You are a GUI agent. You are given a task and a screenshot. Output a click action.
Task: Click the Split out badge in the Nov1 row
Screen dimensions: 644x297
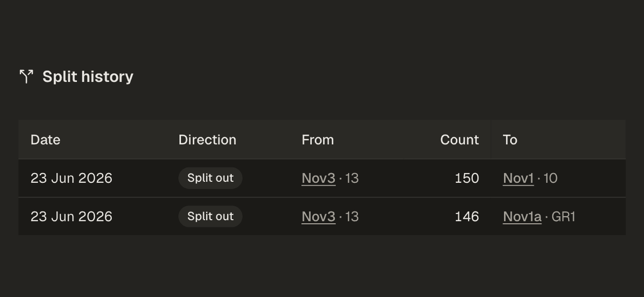point(210,178)
